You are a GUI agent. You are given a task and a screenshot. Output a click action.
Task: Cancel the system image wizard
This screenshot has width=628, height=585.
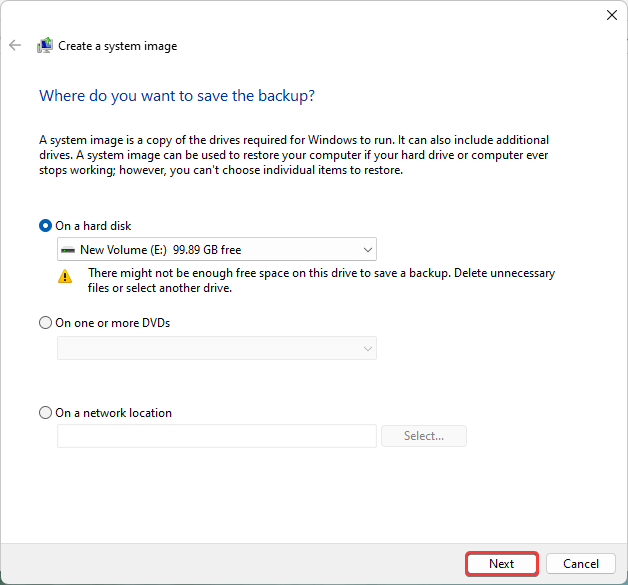[x=581, y=564]
